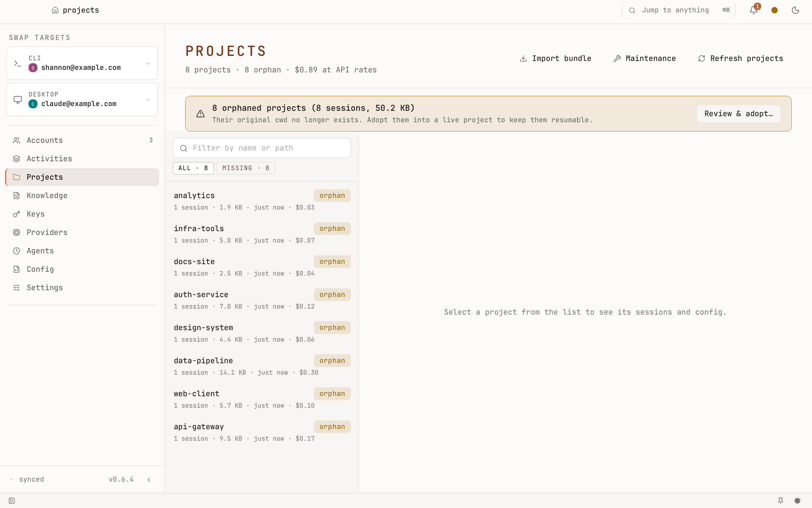Click Import bundle
Image resolution: width=812 pixels, height=508 pixels.
tap(555, 58)
